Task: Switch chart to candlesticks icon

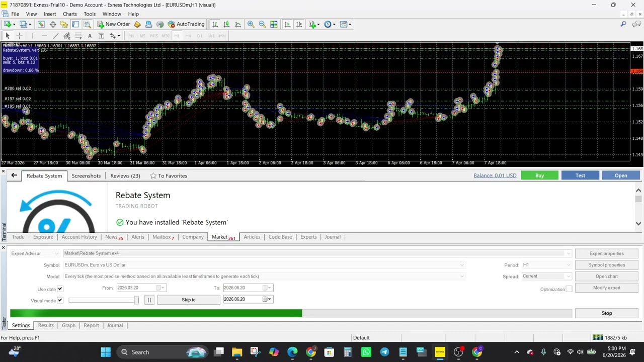Action: tap(226, 24)
